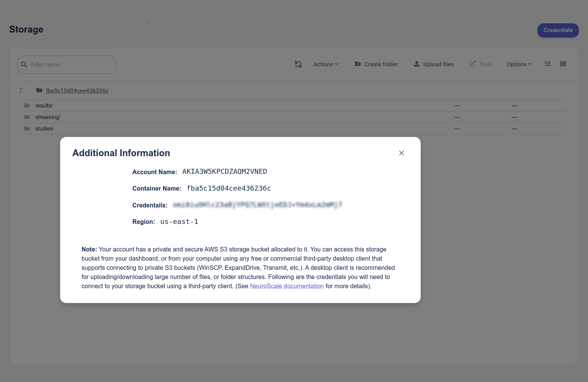This screenshot has width=588, height=382.
Task: Open the fba5c15d04cee436236c bucket link
Action: (77, 91)
